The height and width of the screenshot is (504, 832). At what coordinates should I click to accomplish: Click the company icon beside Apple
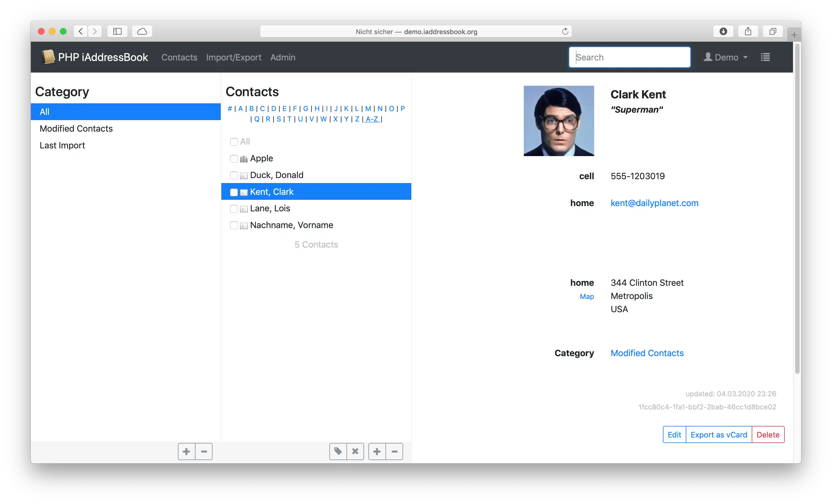[x=244, y=159]
